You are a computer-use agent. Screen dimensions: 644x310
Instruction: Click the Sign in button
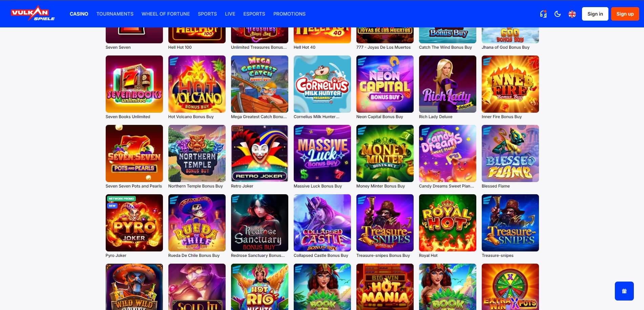[x=595, y=14]
